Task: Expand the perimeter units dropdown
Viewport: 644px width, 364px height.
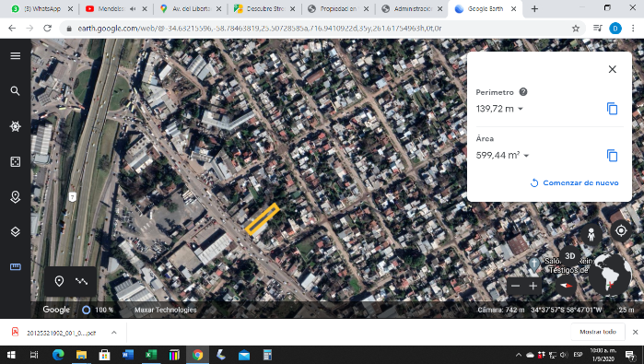Action: pos(521,109)
